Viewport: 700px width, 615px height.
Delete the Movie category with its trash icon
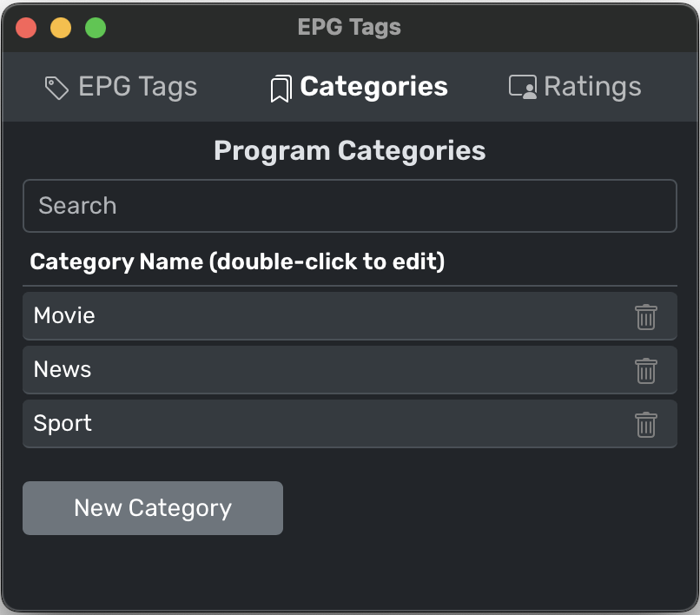point(645,317)
